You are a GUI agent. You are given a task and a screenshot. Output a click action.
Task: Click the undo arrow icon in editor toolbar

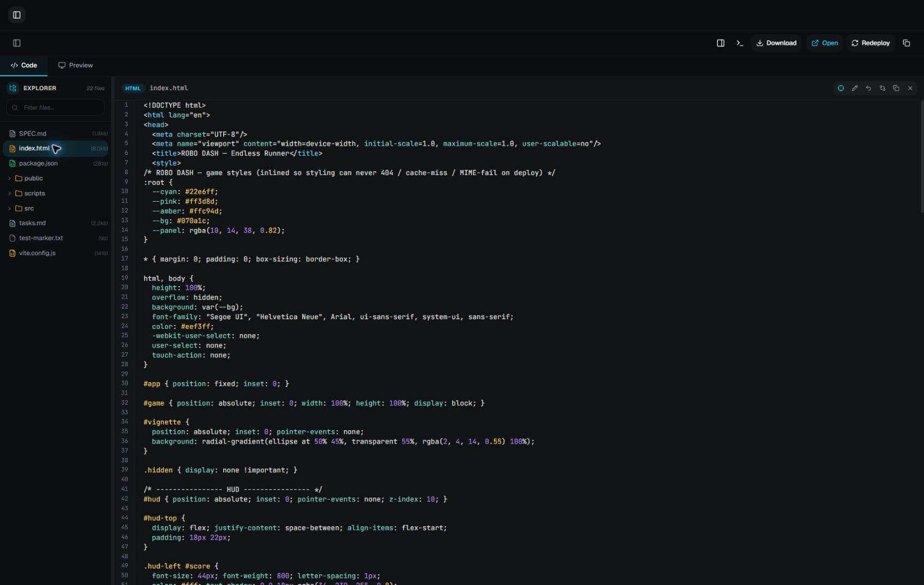coord(868,88)
